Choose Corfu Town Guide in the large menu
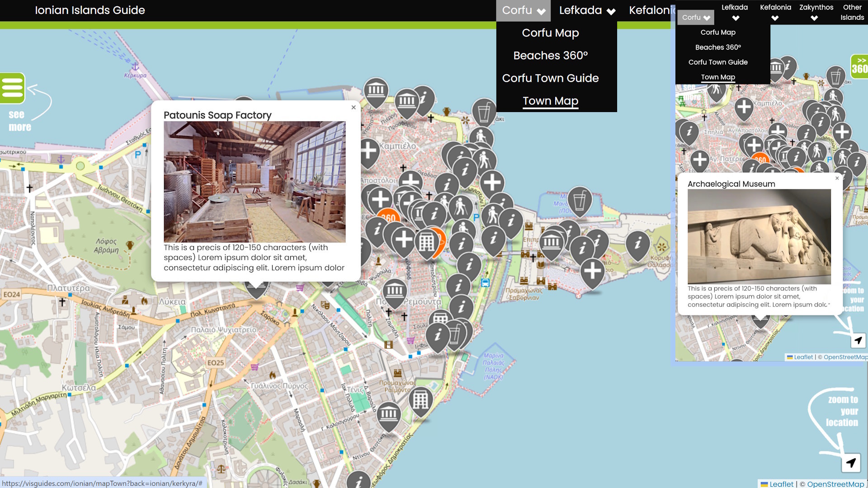This screenshot has height=488, width=868. [550, 78]
